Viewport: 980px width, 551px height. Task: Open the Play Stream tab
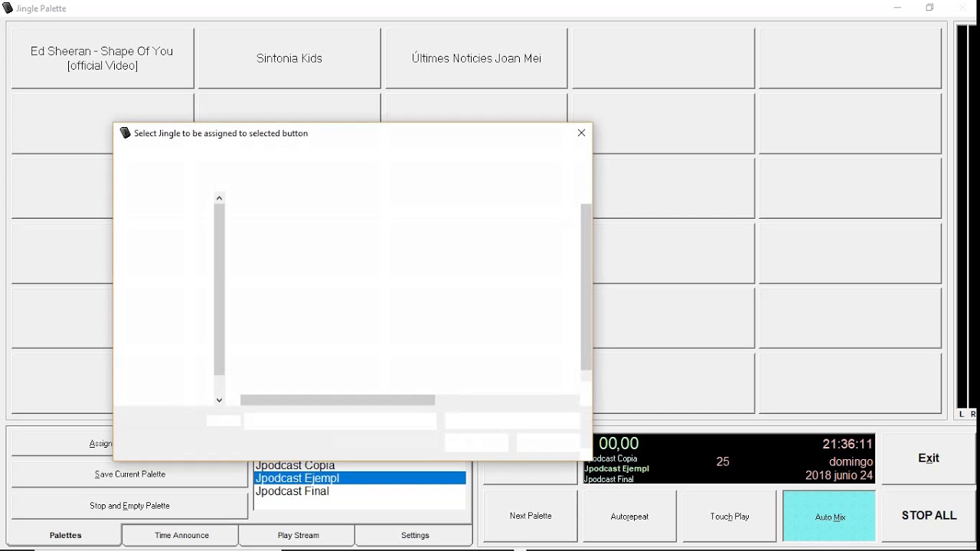298,535
